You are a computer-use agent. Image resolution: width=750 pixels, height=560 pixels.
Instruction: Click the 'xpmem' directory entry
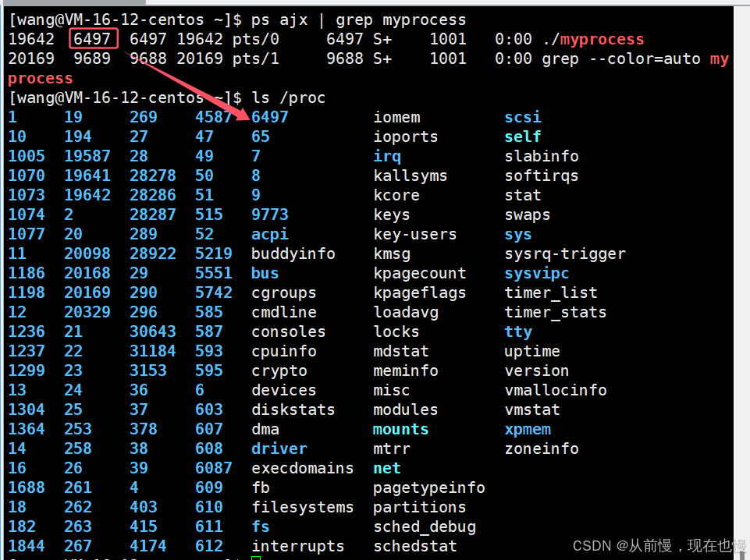[x=528, y=430]
